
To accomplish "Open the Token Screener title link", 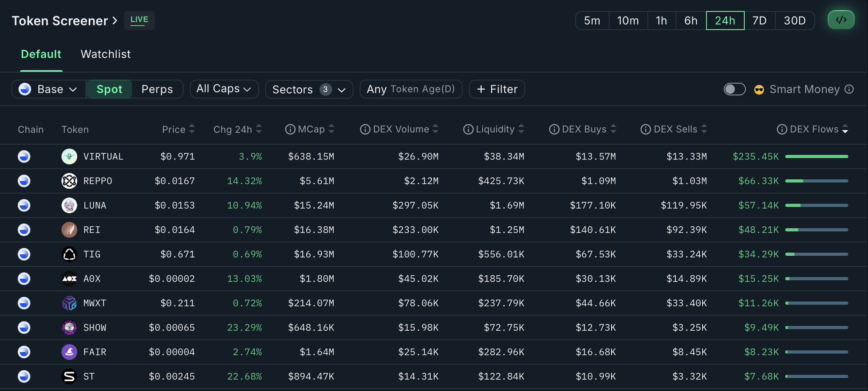I will tap(64, 21).
